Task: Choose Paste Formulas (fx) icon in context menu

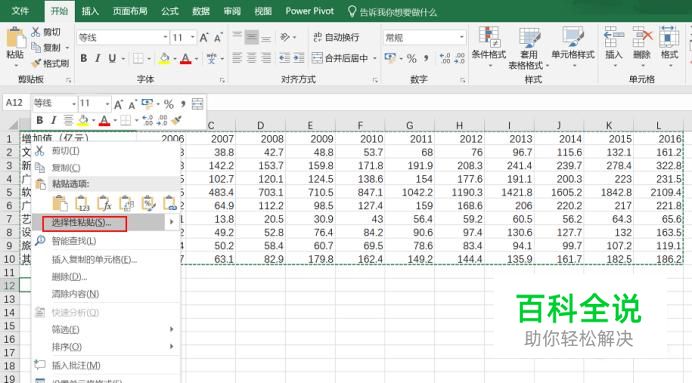Action: [104, 203]
